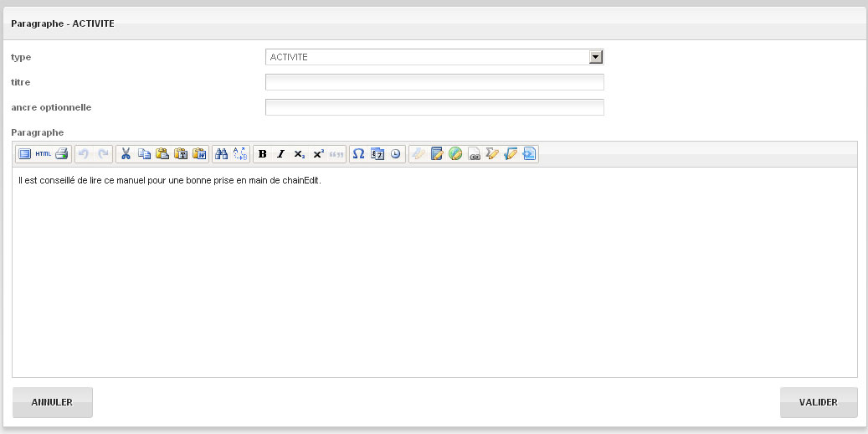Click the copy icon
Screen dimensions: 868x434
144,154
